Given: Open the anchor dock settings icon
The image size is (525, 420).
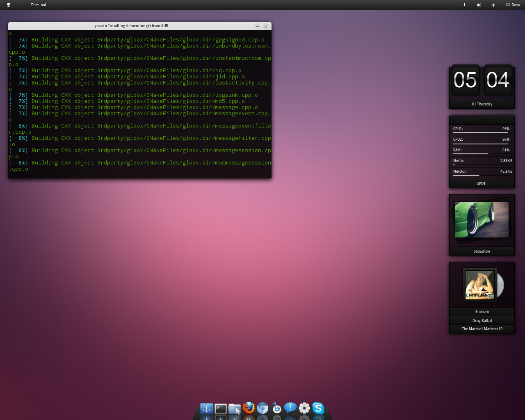Looking at the screenshot, I should 207,408.
